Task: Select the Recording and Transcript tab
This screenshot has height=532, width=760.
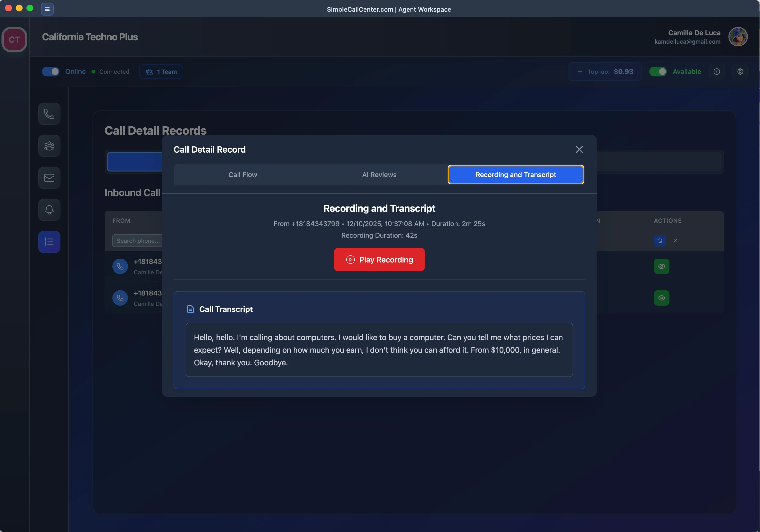Action: tap(515, 175)
